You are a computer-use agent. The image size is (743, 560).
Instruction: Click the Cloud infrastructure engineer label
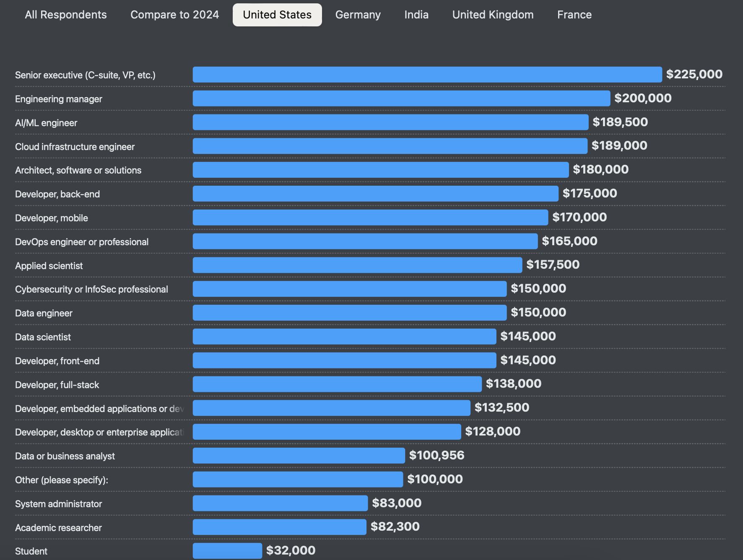pos(75,147)
